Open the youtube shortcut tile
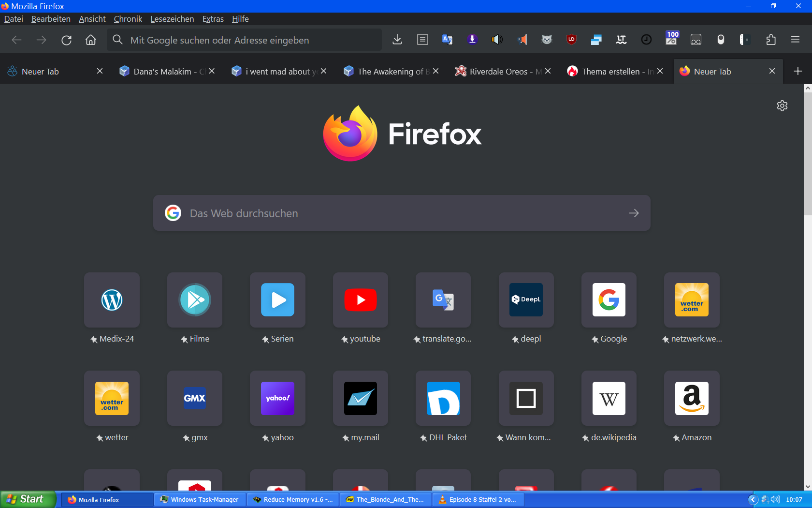Image resolution: width=812 pixels, height=508 pixels. point(361,300)
